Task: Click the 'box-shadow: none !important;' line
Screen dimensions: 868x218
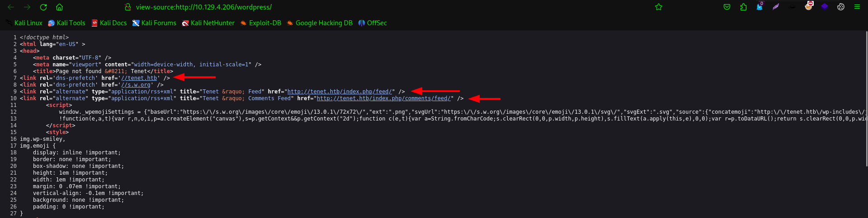Action: pos(78,166)
